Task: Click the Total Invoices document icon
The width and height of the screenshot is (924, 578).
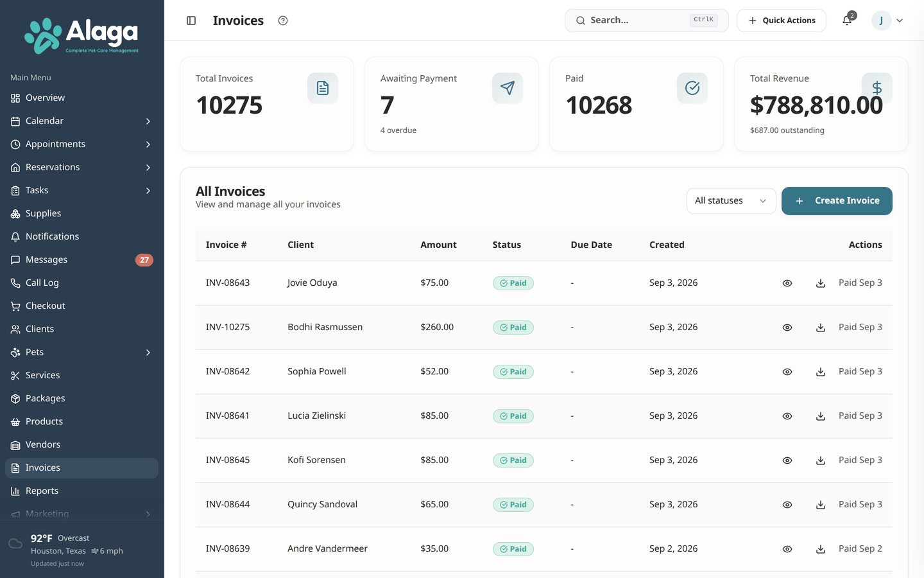Action: click(x=323, y=88)
